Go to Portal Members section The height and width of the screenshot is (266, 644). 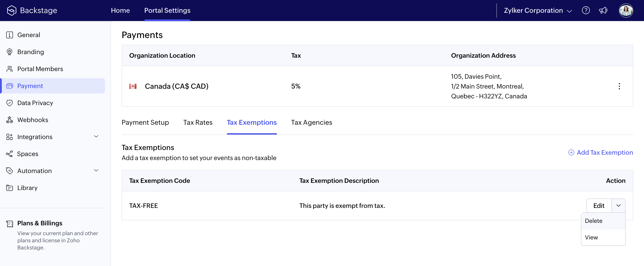[40, 69]
